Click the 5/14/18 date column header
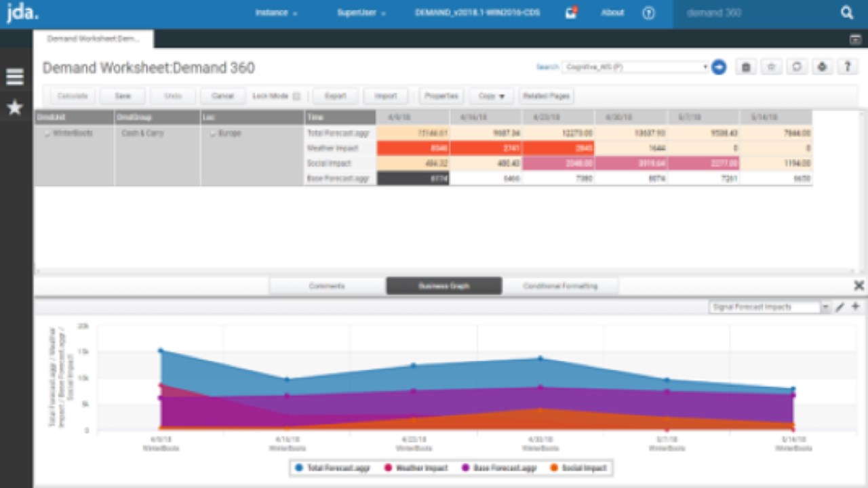The height and width of the screenshot is (488, 868). coord(776,117)
